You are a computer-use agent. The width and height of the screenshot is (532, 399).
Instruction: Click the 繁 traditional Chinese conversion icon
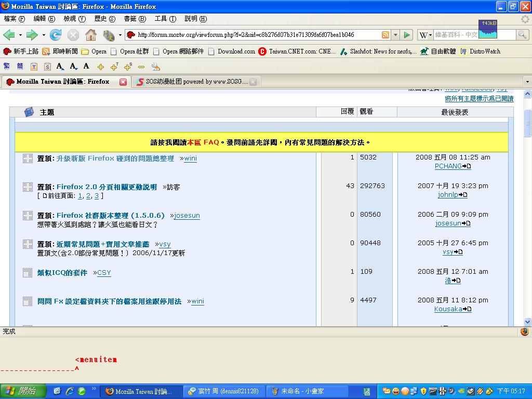(7, 66)
